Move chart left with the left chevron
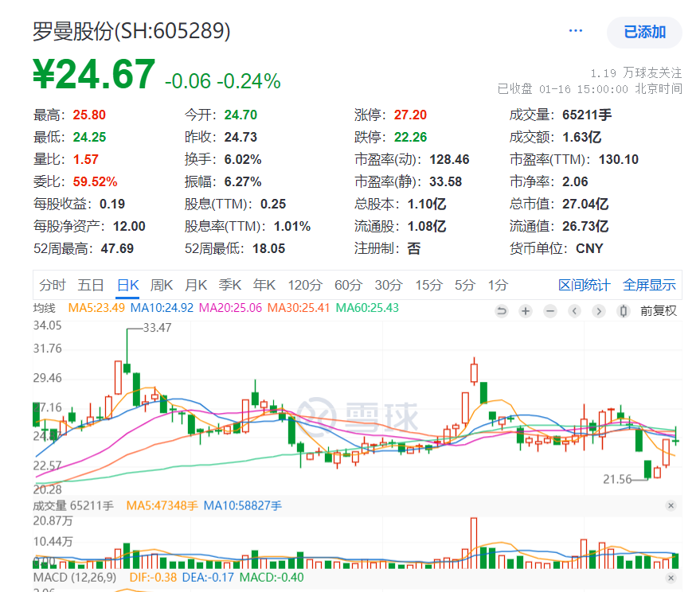This screenshot has width=700, height=592. (574, 311)
